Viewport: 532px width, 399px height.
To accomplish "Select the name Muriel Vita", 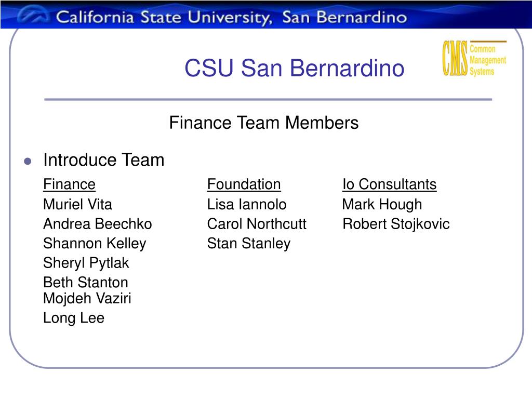I will [x=78, y=204].
